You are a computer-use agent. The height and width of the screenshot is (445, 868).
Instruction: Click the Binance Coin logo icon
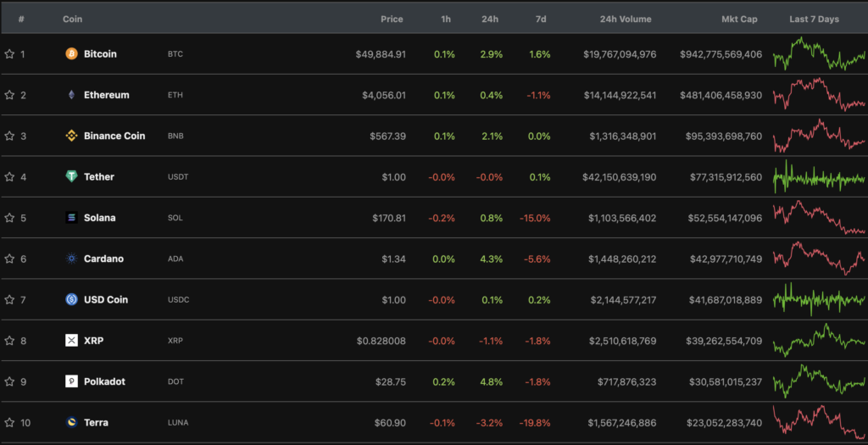pyautogui.click(x=71, y=136)
